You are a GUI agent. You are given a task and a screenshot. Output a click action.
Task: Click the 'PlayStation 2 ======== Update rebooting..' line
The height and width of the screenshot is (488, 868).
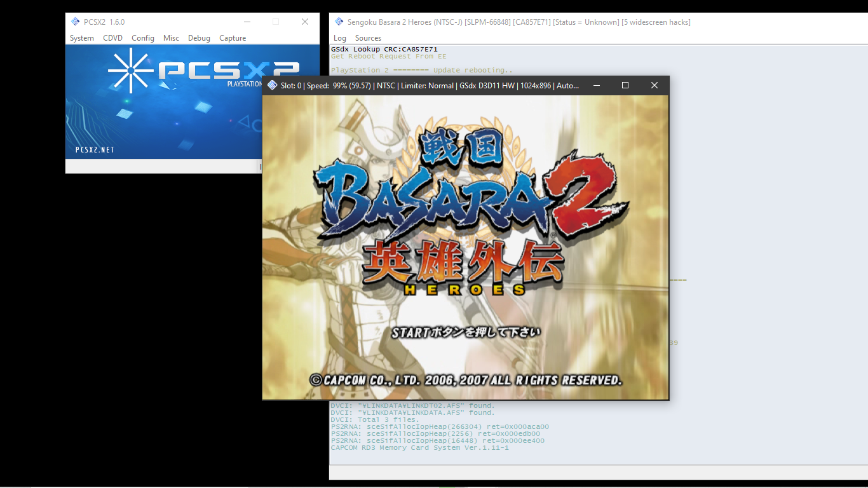click(421, 70)
